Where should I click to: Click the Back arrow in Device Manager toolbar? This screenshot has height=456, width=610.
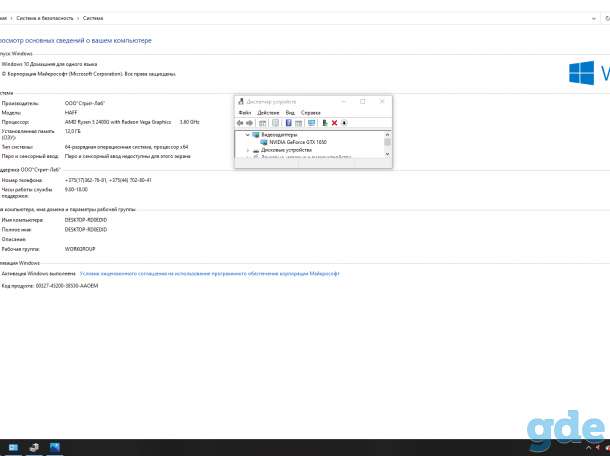click(x=240, y=123)
